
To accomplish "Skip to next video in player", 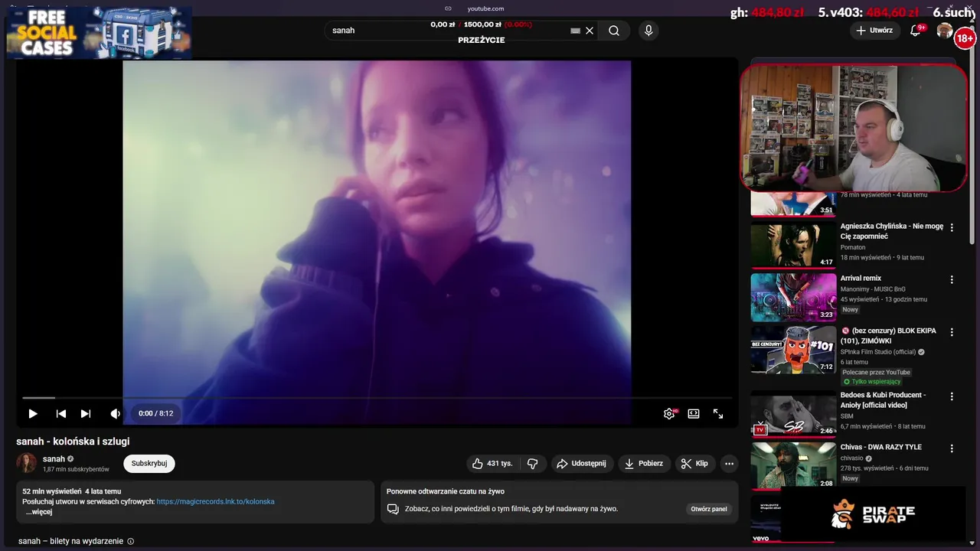I will pos(86,413).
